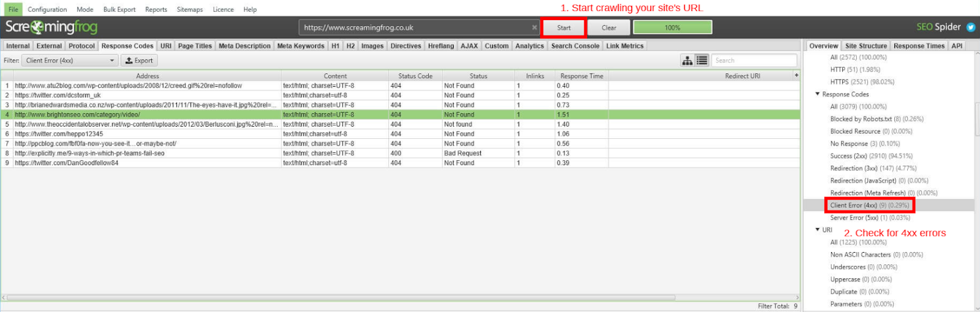The width and height of the screenshot is (980, 312).
Task: Select the twitter.com/DanGoodfellow84 row
Action: point(401,163)
